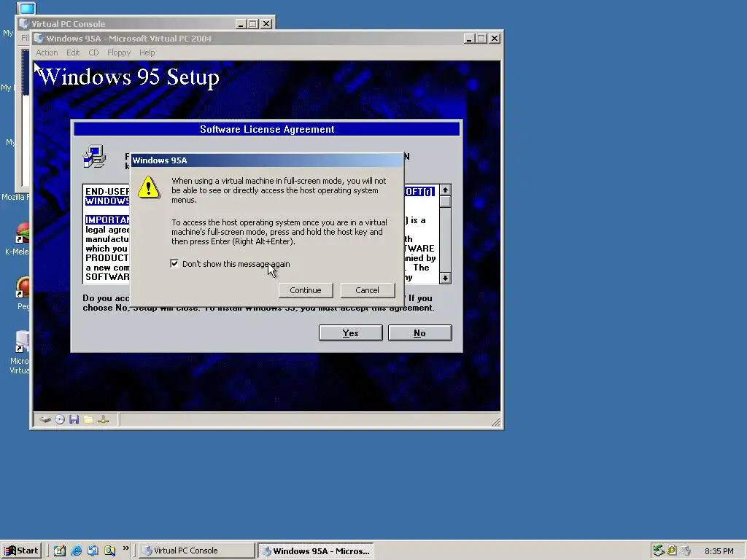Click the taskbar clock showing 8:35 PM
This screenshot has height=560, width=747.
pos(719,551)
